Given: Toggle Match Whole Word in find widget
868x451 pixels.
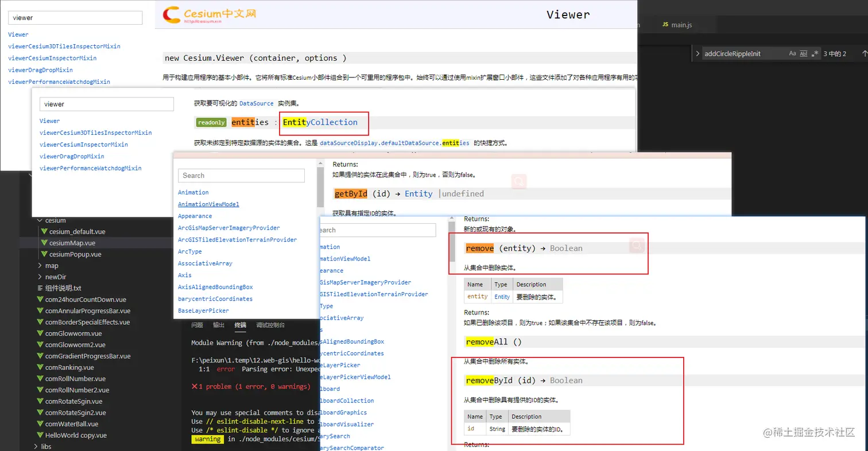Looking at the screenshot, I should tap(804, 53).
